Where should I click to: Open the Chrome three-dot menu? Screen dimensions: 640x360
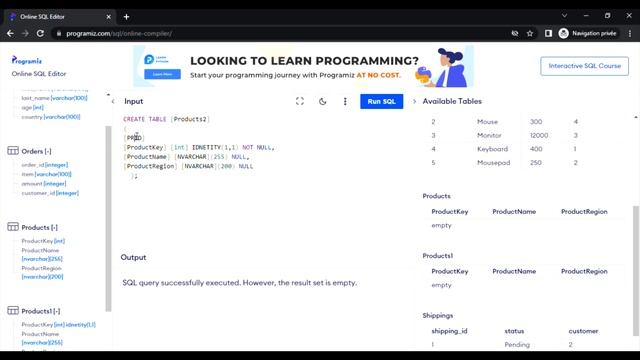click(630, 33)
